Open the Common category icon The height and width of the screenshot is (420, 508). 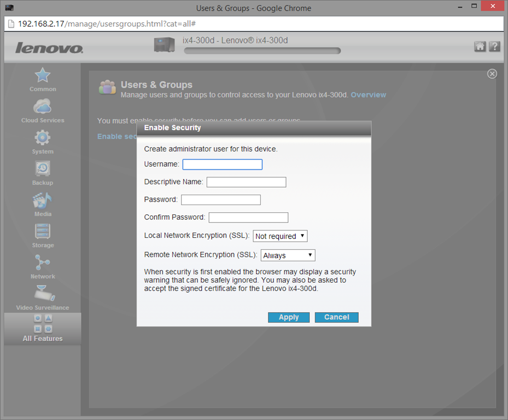[43, 76]
